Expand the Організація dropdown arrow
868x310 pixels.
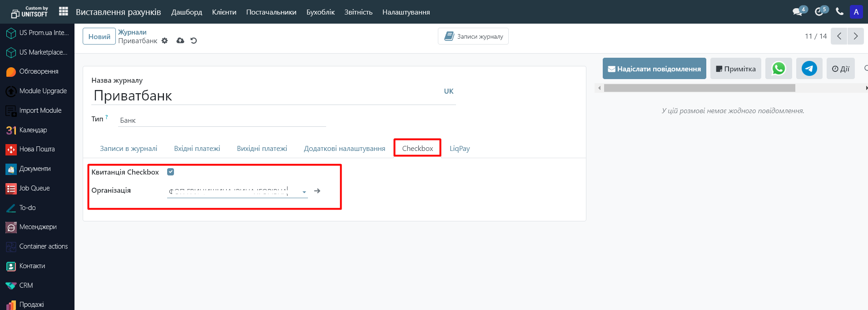(x=304, y=192)
